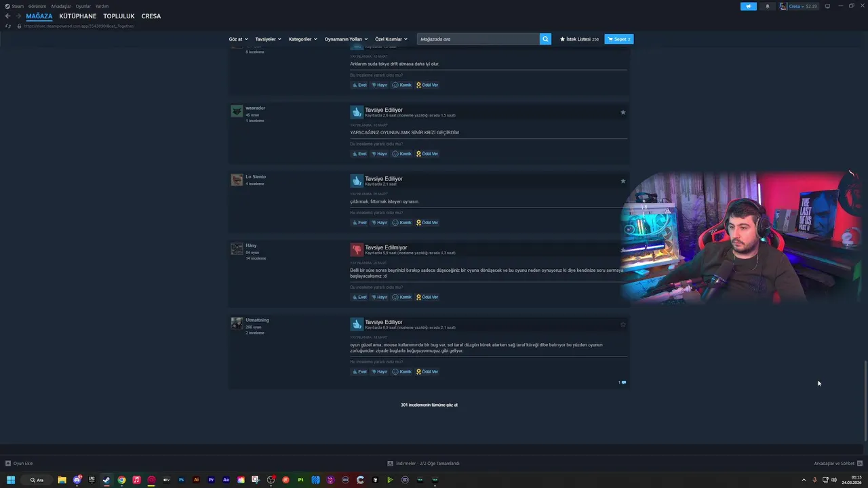Open the KÜTÜPHANE tab
Image resolution: width=868 pixels, height=488 pixels.
[x=78, y=16]
